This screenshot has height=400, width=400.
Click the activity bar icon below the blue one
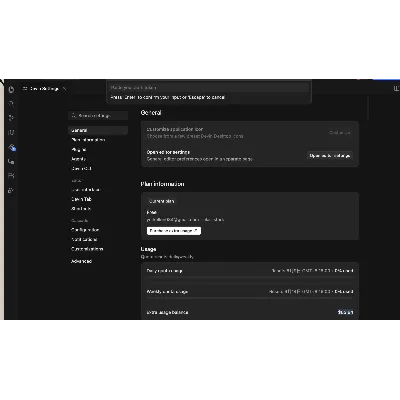(11, 162)
